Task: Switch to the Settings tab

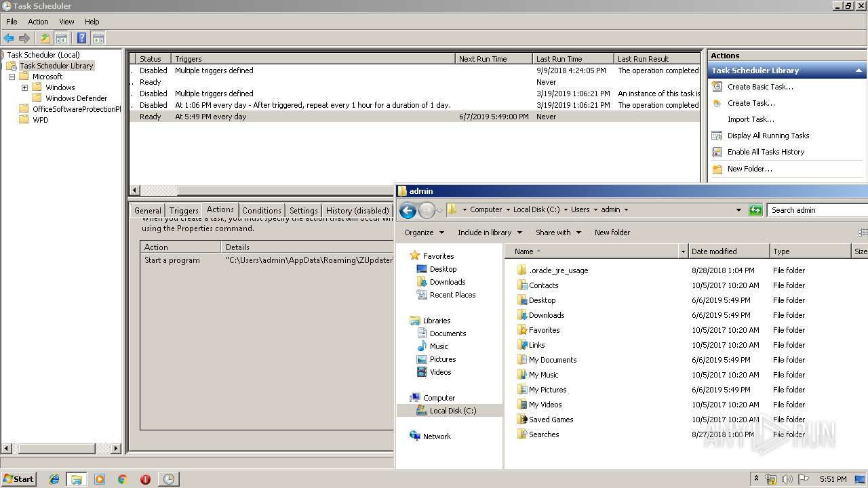Action: [x=303, y=211]
